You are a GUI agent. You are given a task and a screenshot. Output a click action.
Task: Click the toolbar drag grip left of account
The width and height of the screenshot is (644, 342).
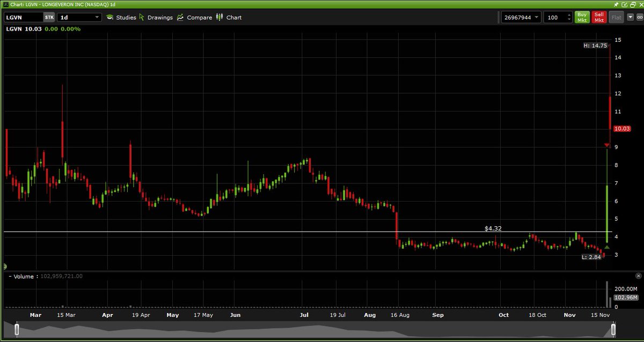point(499,17)
